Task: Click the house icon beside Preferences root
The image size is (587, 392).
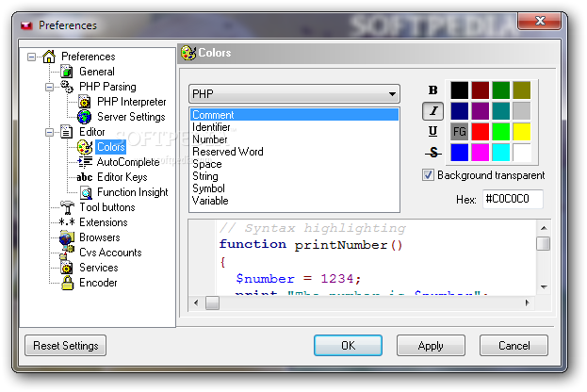Action: coord(49,57)
